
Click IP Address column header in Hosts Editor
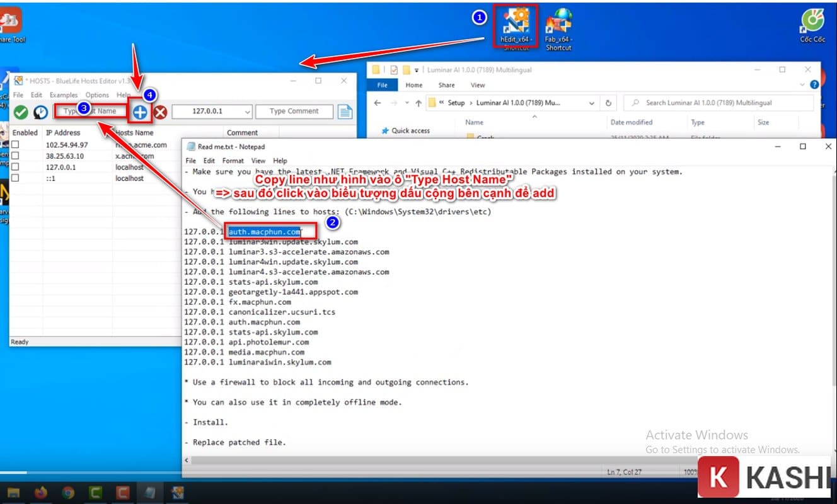(63, 133)
